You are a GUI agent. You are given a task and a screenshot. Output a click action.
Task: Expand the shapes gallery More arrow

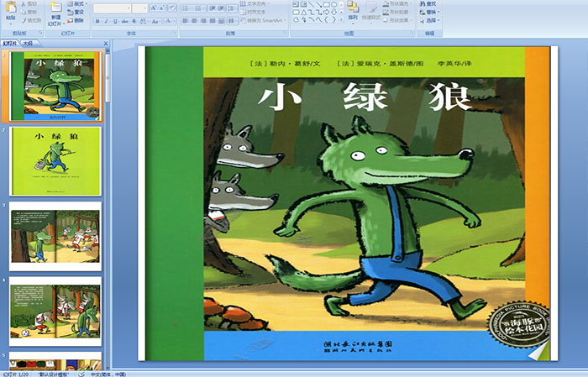click(341, 19)
